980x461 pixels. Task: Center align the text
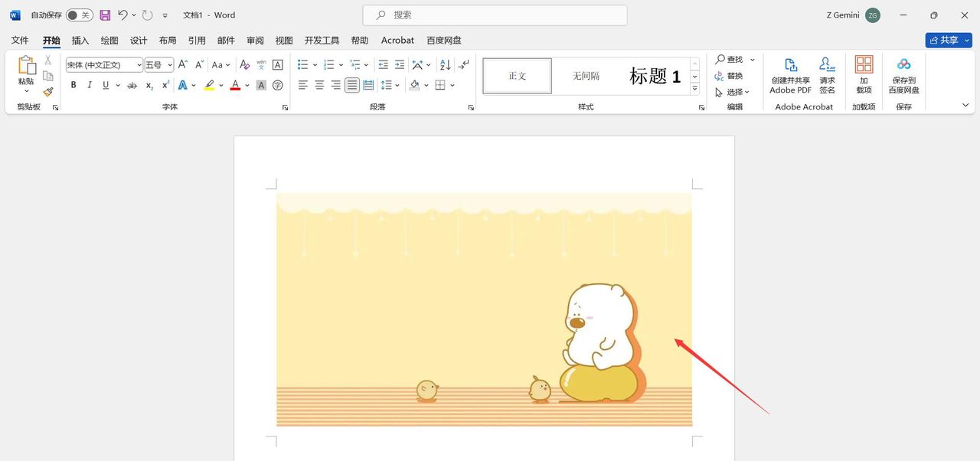tap(319, 85)
